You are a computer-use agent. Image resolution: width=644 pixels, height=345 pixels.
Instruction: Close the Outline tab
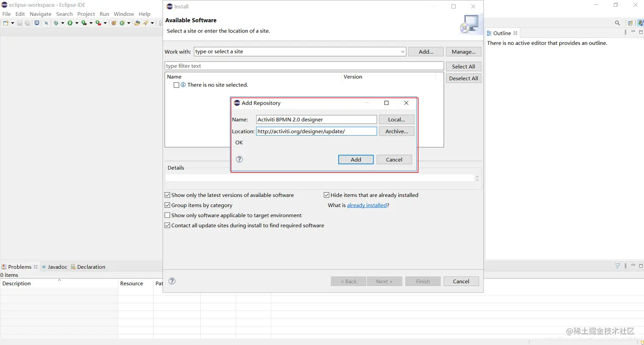(x=515, y=33)
